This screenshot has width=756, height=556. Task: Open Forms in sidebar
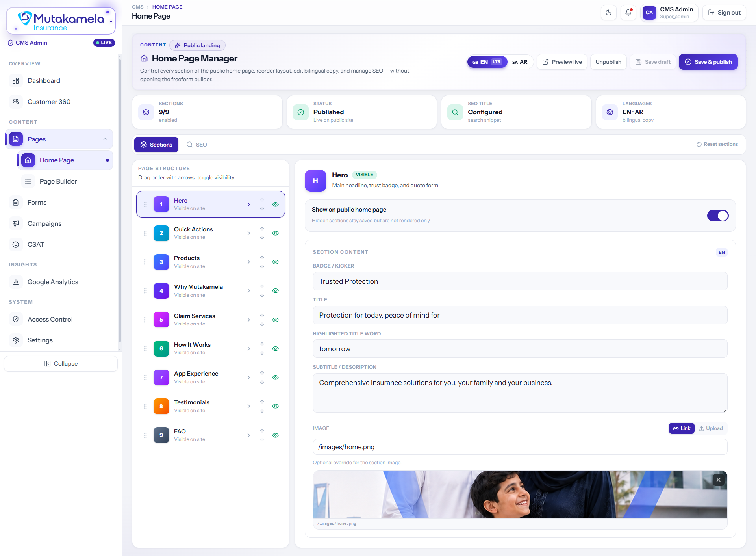point(59,202)
